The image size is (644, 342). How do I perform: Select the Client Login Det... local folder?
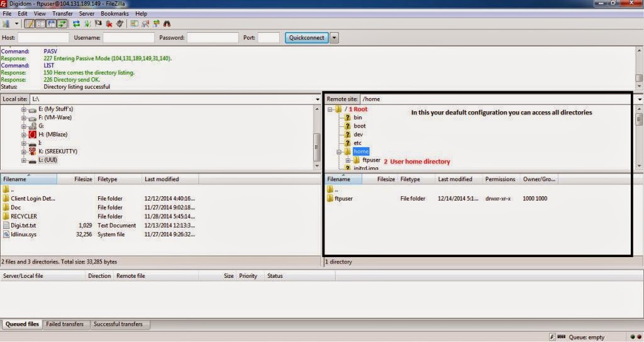point(33,198)
